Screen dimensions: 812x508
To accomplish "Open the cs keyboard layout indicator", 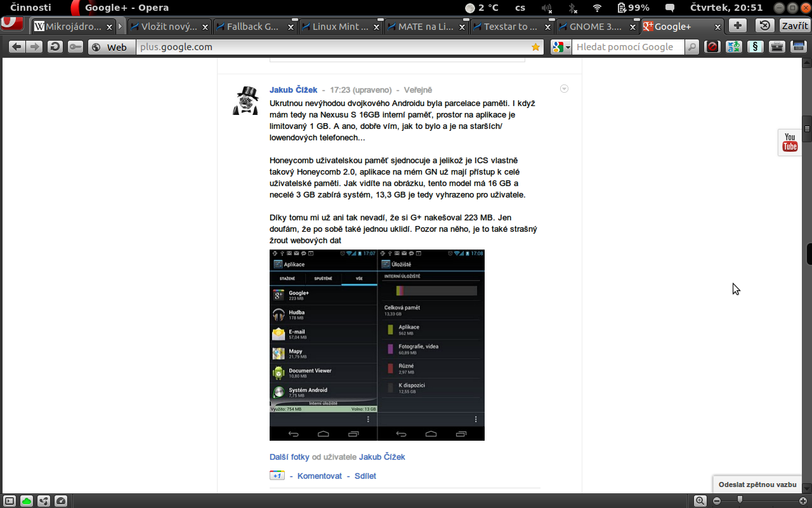I will [x=520, y=8].
